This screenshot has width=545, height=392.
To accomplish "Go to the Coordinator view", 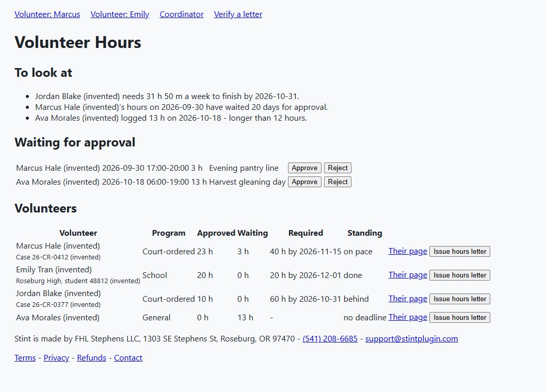I will tap(182, 14).
